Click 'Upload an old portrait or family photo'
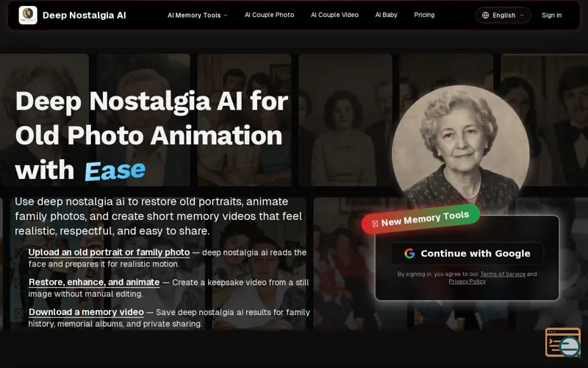The height and width of the screenshot is (368, 588). pos(109,252)
